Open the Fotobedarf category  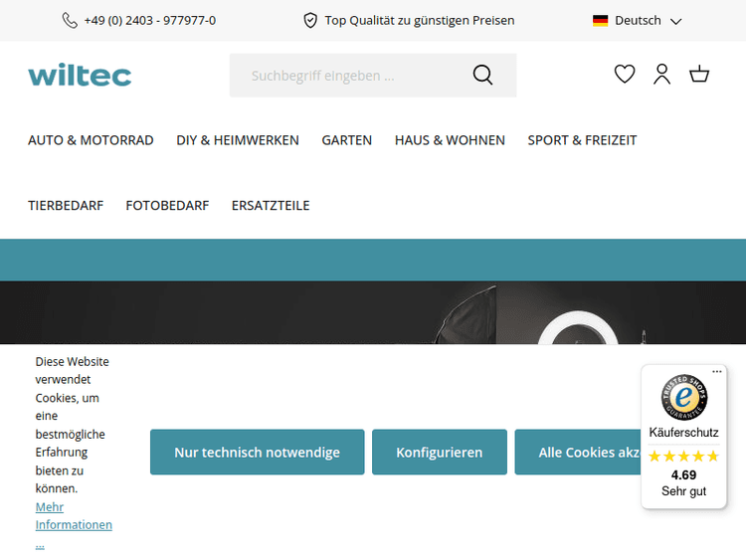coord(167,206)
